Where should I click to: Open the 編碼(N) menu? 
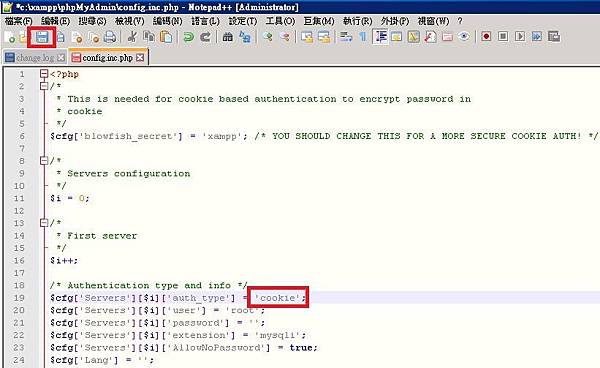coord(168,21)
